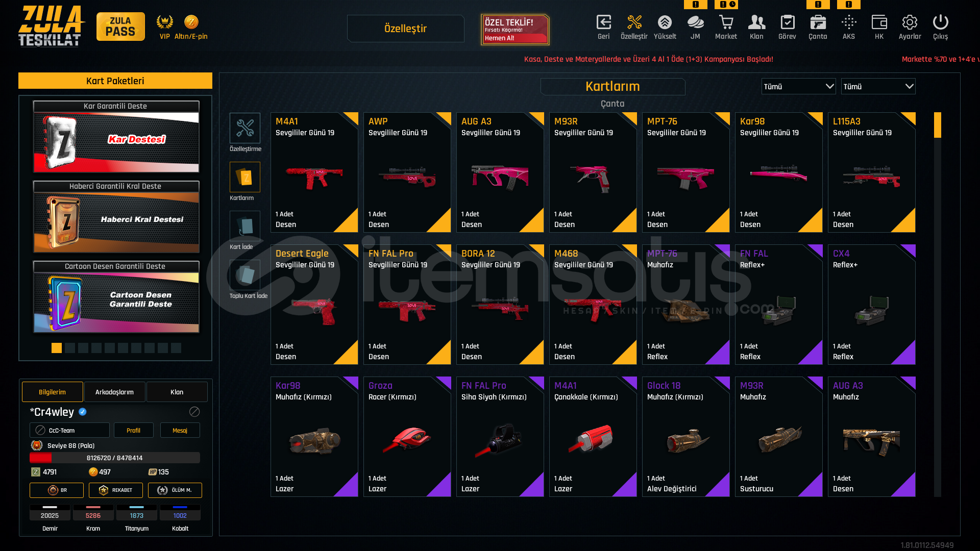980x551 pixels.
Task: Select the Özelleştirme wrench sidebar icon
Action: point(245,128)
